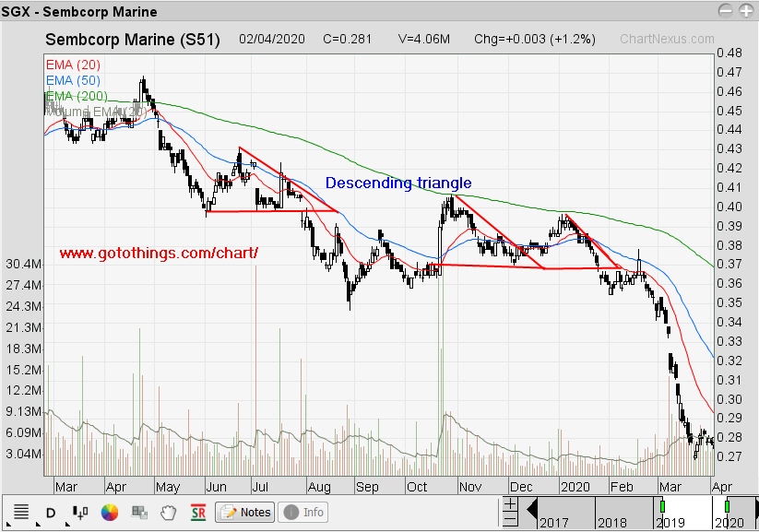Image resolution: width=759 pixels, height=532 pixels.
Task: Click the Chg=+0.003 (+1.2%) value
Action: (x=535, y=40)
